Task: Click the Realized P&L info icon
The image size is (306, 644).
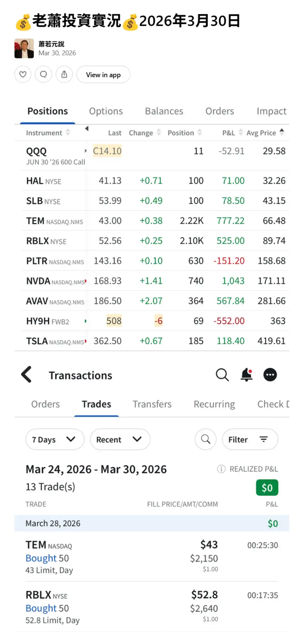Action: click(x=221, y=469)
